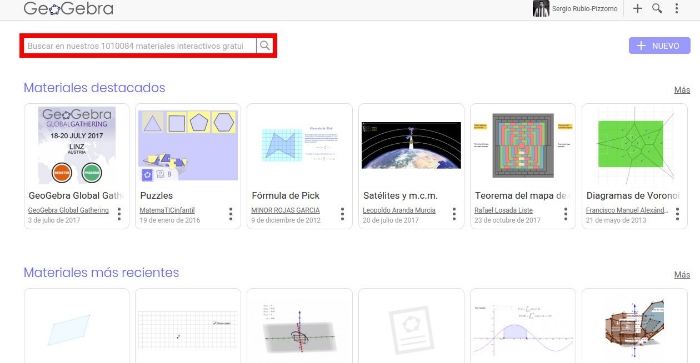
Task: Open options menu for Fórmula de Pick card
Action: (x=342, y=214)
